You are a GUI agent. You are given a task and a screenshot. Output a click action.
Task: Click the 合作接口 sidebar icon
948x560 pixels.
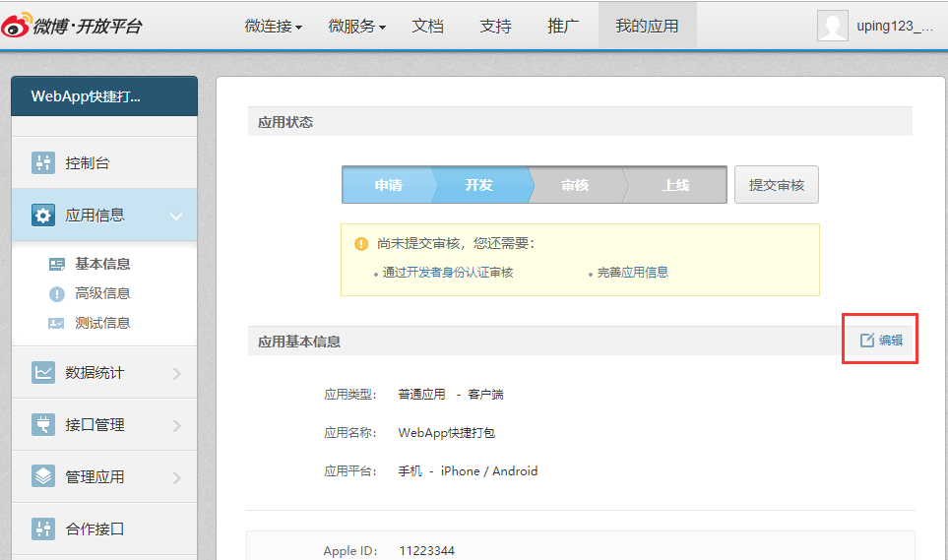(x=42, y=529)
